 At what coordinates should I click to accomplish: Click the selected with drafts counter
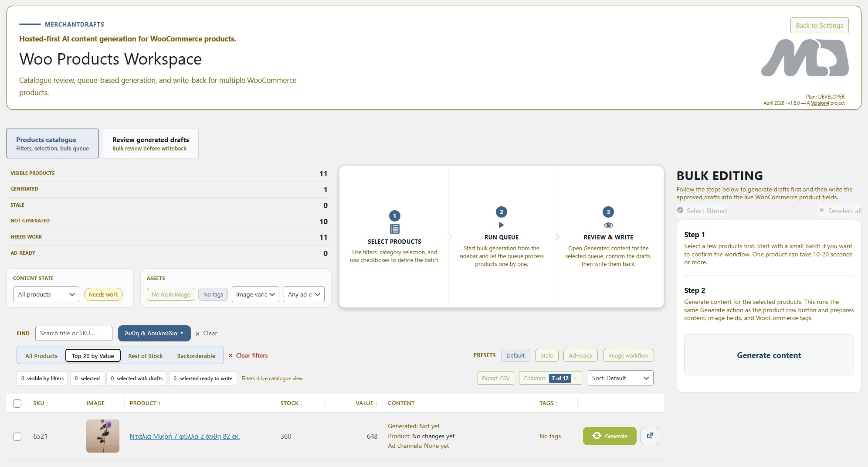click(x=136, y=378)
